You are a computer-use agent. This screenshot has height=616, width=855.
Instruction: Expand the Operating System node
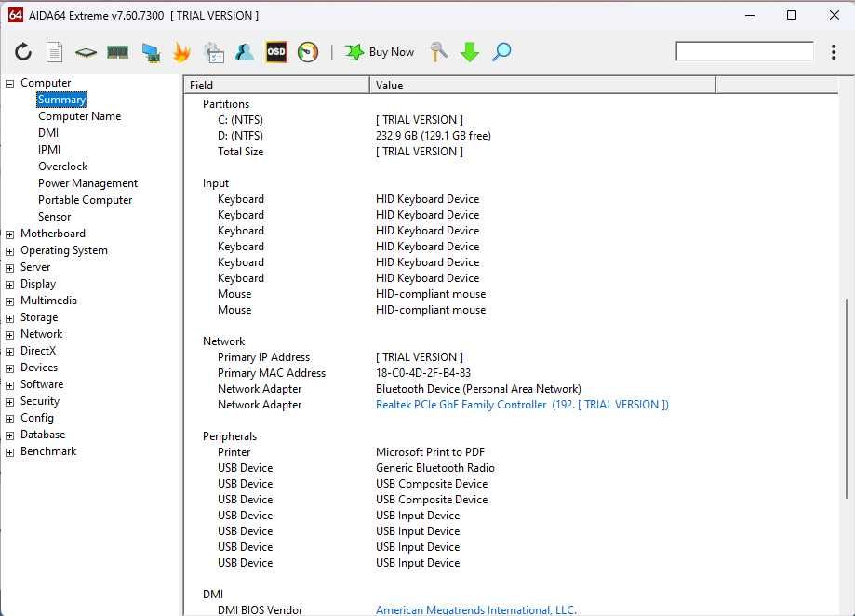10,251
